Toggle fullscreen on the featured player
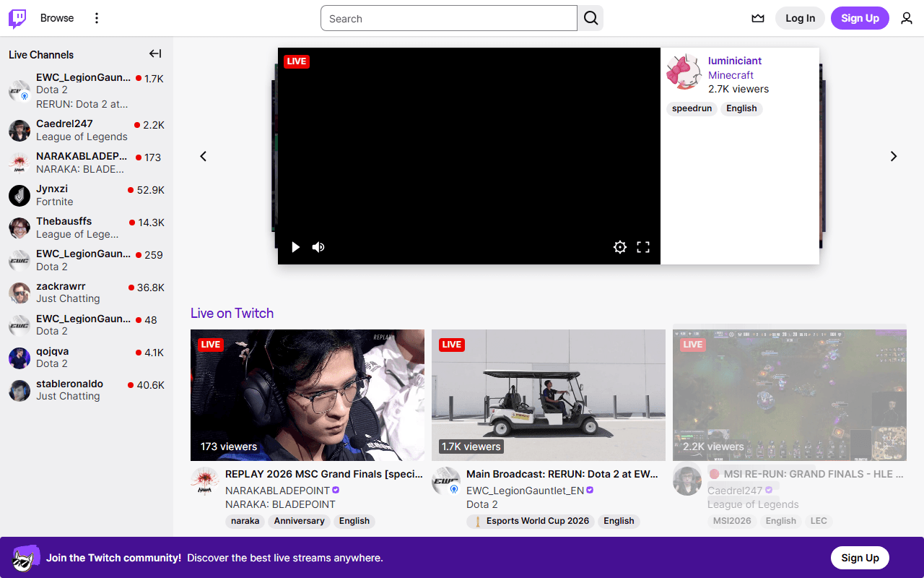 point(643,247)
